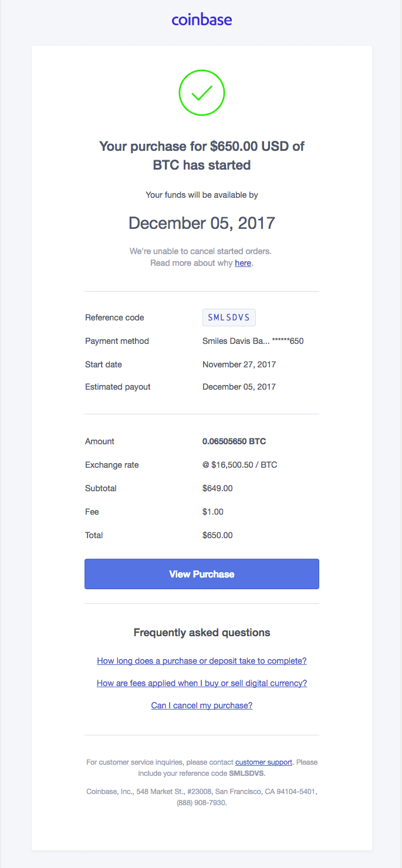Click the December 05, 2017 availability date
The width and height of the screenshot is (402, 868).
202,223
